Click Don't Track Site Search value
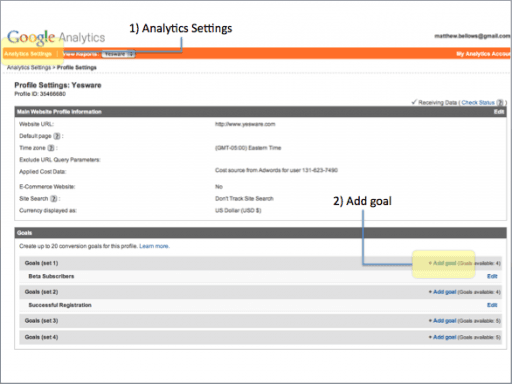This screenshot has width=512, height=384. pos(244,199)
